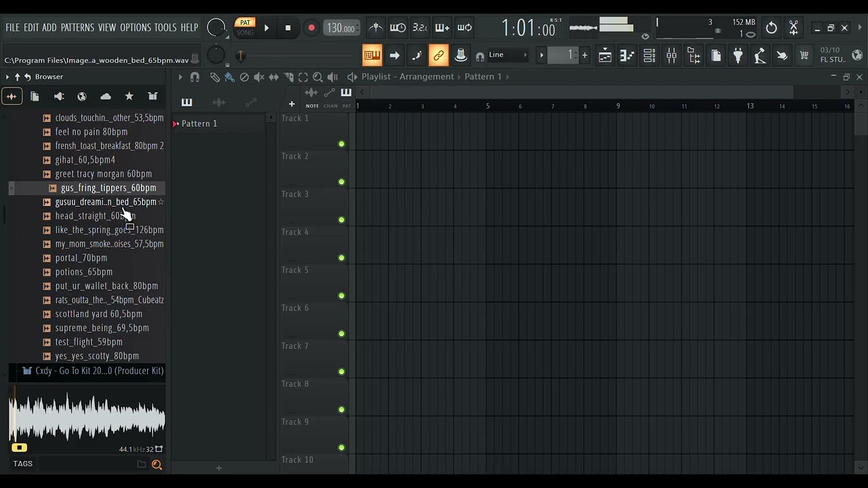The image size is (868, 488).
Task: Toggle the recording countdown 3.2.1
Action: click(x=420, y=28)
